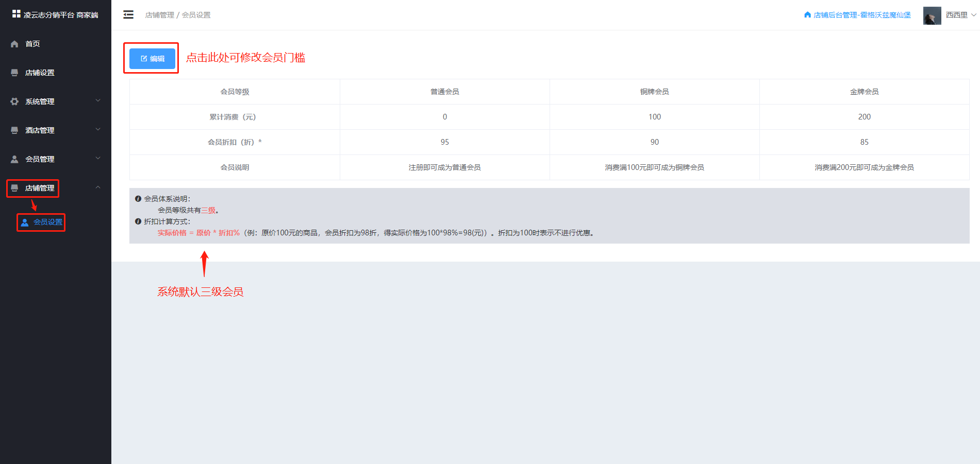This screenshot has height=464, width=980.
Task: Click the 会员说明 row label
Action: [235, 167]
